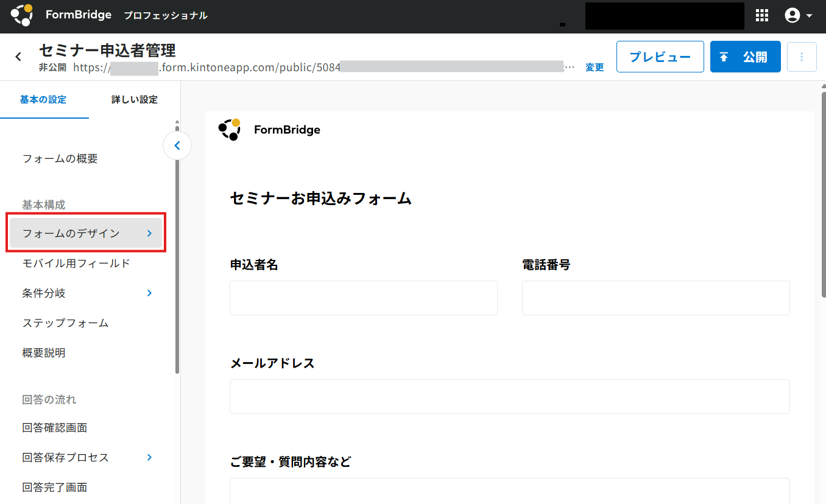This screenshot has width=826, height=504.
Task: Click the ご要望・質問内容など field label
Action: click(x=291, y=462)
